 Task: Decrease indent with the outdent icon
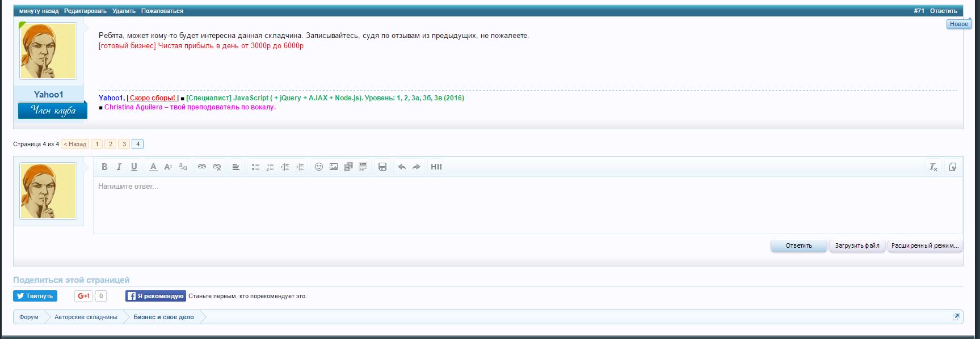click(x=285, y=167)
